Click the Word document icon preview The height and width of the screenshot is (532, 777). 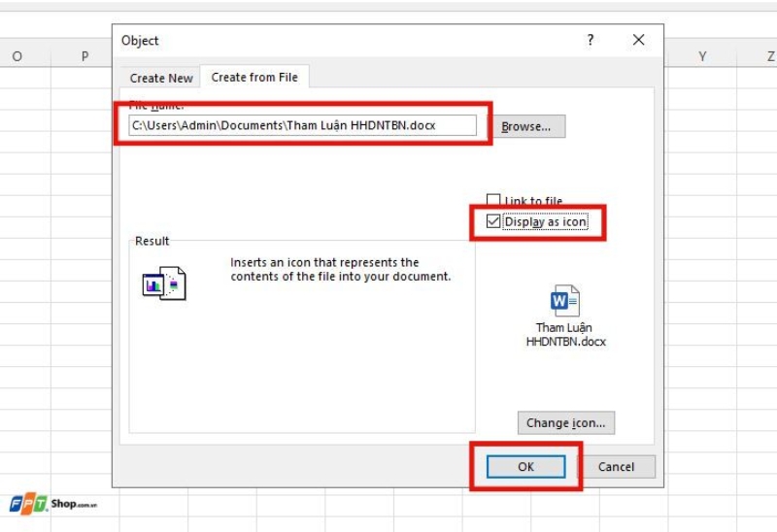pyautogui.click(x=565, y=300)
